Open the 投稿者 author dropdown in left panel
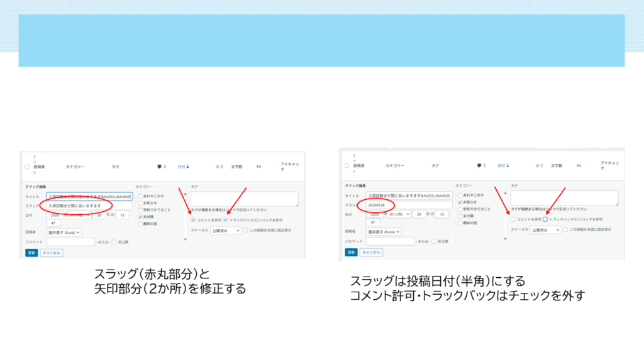The width and height of the screenshot is (644, 362). [x=65, y=232]
